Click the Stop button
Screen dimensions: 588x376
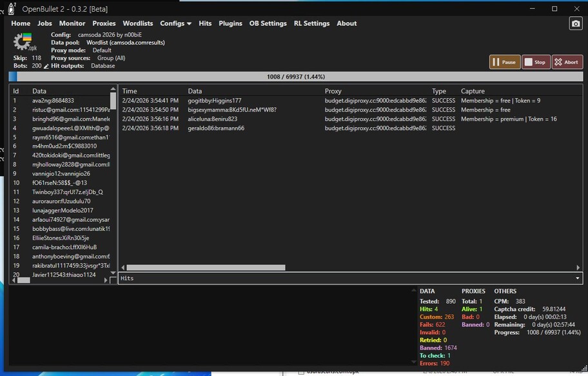click(536, 63)
